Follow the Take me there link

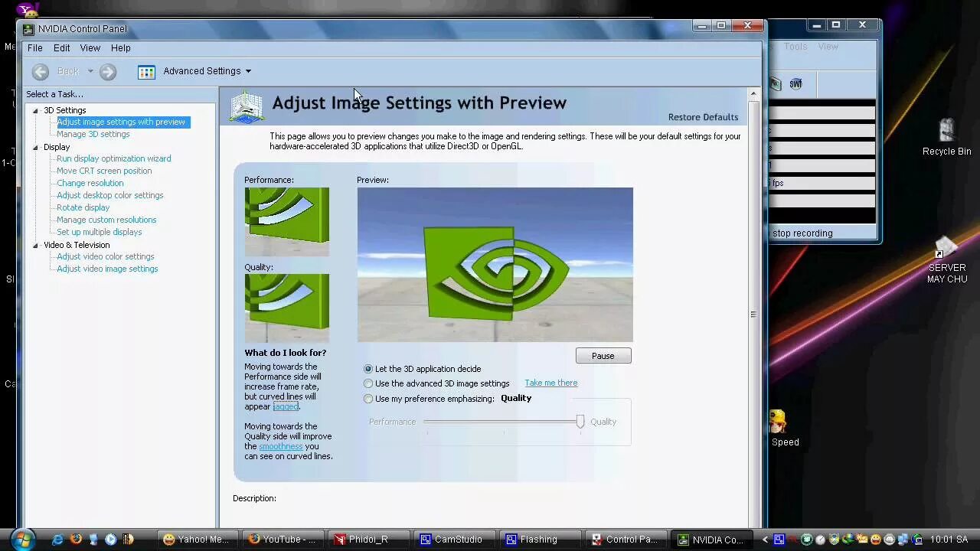551,383
